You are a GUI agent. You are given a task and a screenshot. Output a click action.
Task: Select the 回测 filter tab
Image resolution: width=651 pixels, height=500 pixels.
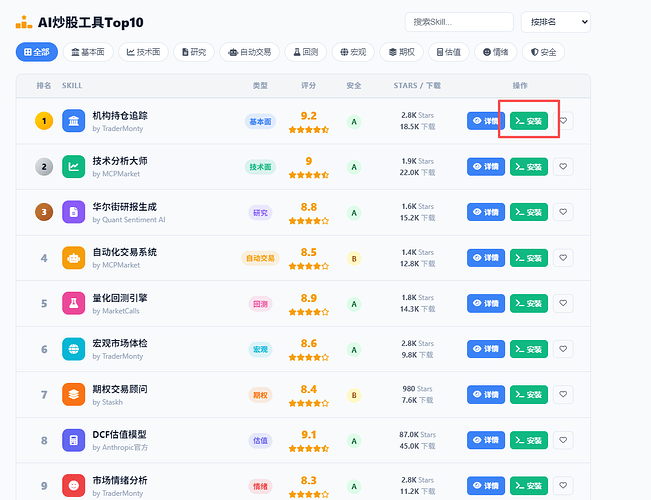click(306, 52)
